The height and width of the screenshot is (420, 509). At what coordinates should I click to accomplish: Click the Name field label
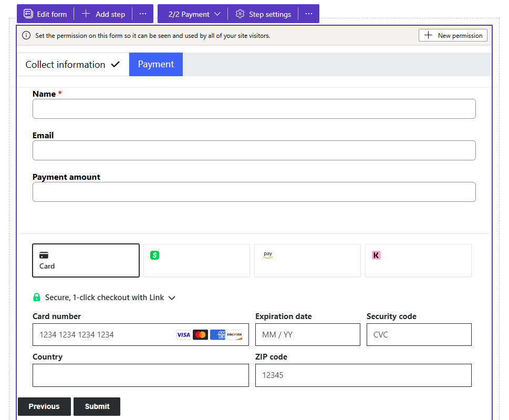(44, 94)
